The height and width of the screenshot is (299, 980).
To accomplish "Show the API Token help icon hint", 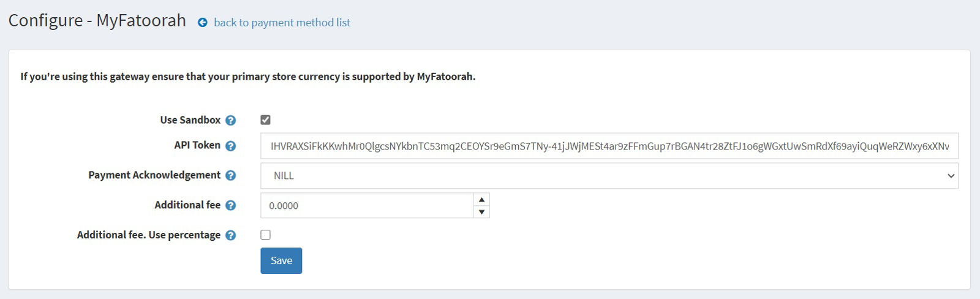I will pyautogui.click(x=230, y=146).
